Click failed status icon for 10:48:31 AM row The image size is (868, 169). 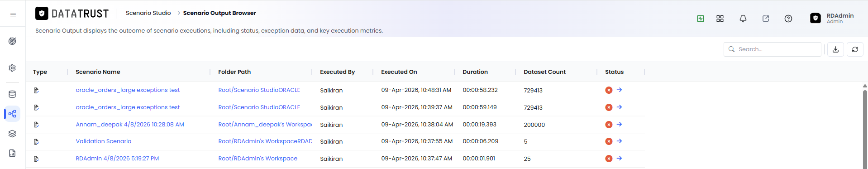tap(609, 90)
